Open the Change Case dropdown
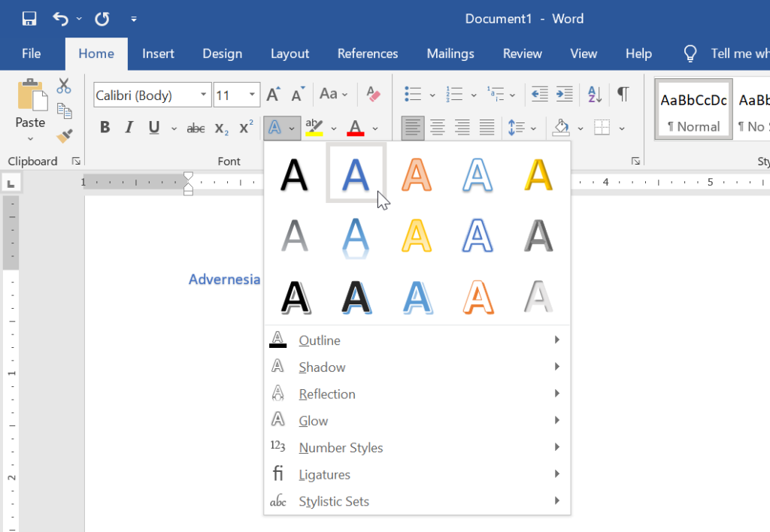This screenshot has width=770, height=532. [333, 94]
